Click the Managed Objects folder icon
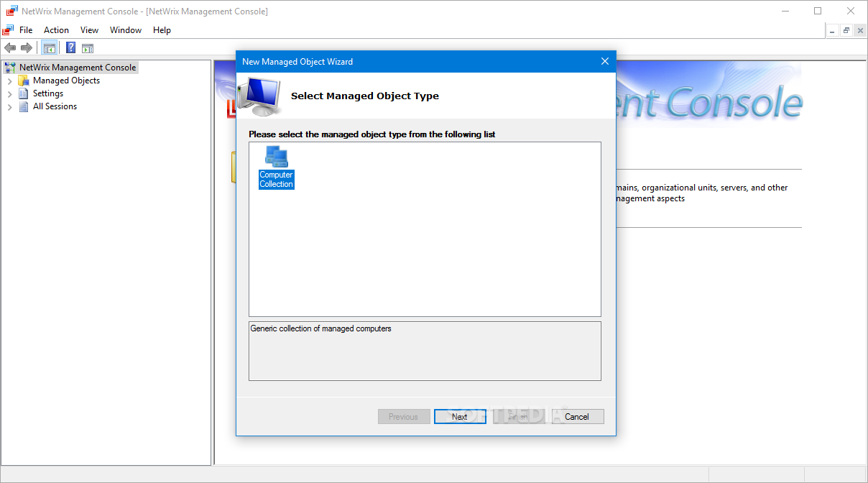 click(24, 80)
